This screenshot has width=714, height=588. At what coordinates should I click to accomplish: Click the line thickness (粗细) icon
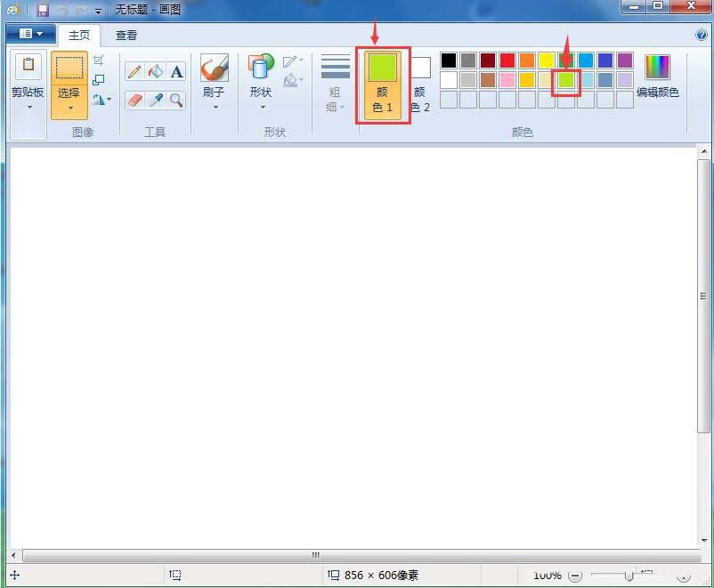click(x=336, y=67)
